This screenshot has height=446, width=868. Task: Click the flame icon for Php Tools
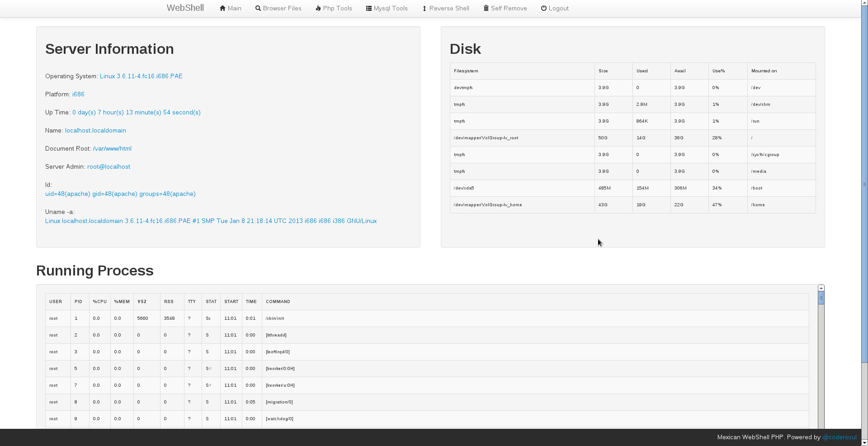[x=318, y=8]
